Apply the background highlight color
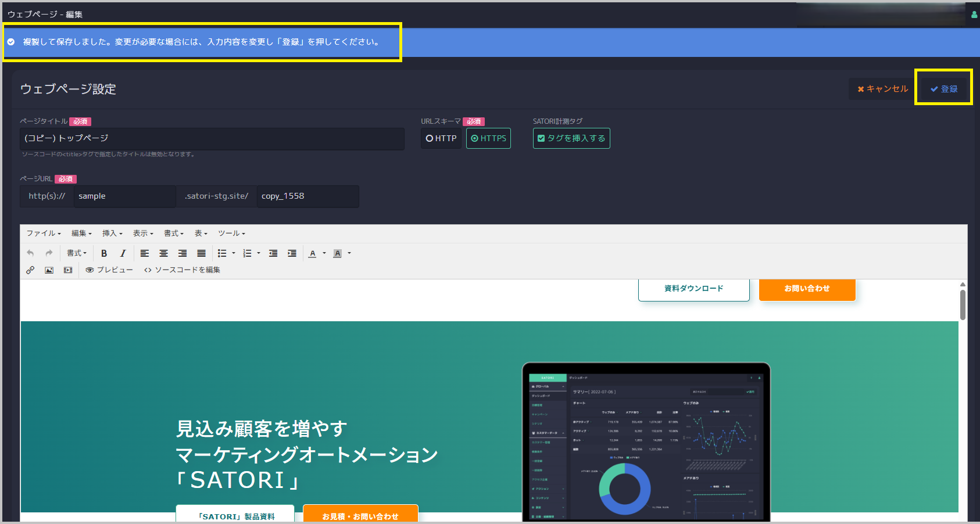 337,253
